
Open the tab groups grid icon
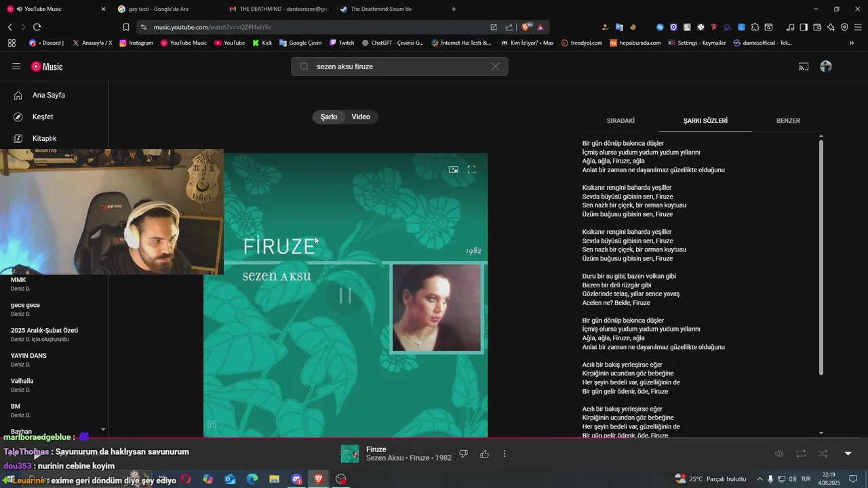tap(12, 43)
